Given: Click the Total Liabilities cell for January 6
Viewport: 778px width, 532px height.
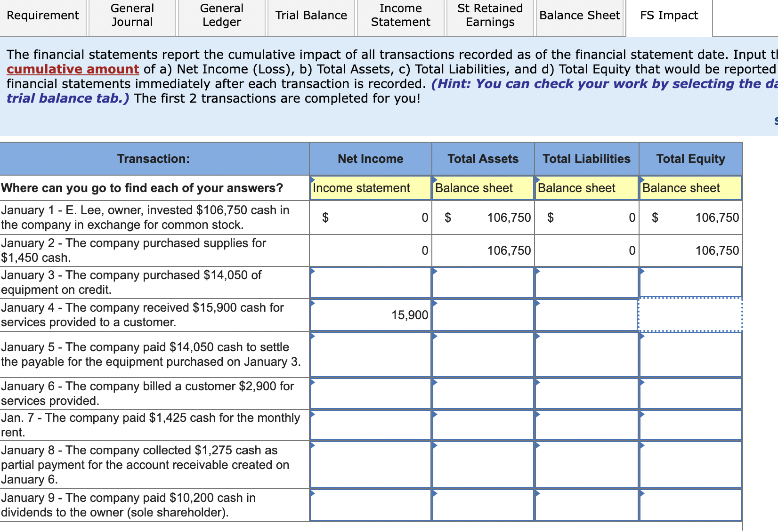Looking at the screenshot, I should [586, 393].
